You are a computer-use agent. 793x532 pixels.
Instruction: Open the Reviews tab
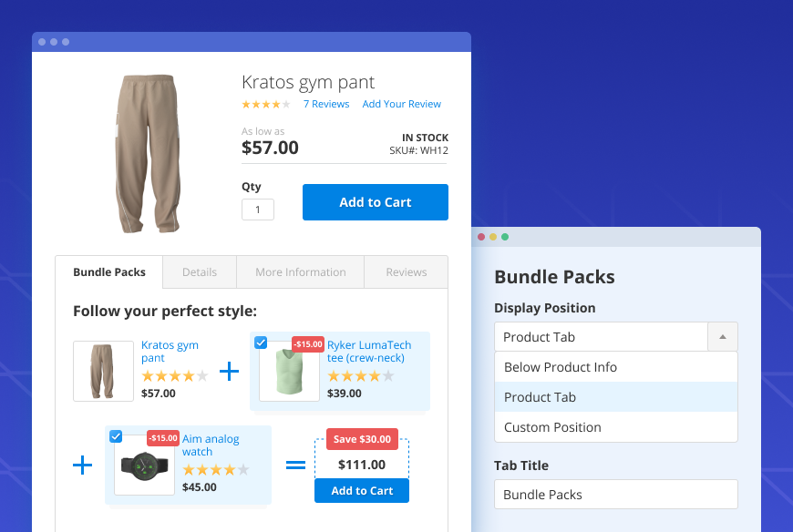click(406, 272)
